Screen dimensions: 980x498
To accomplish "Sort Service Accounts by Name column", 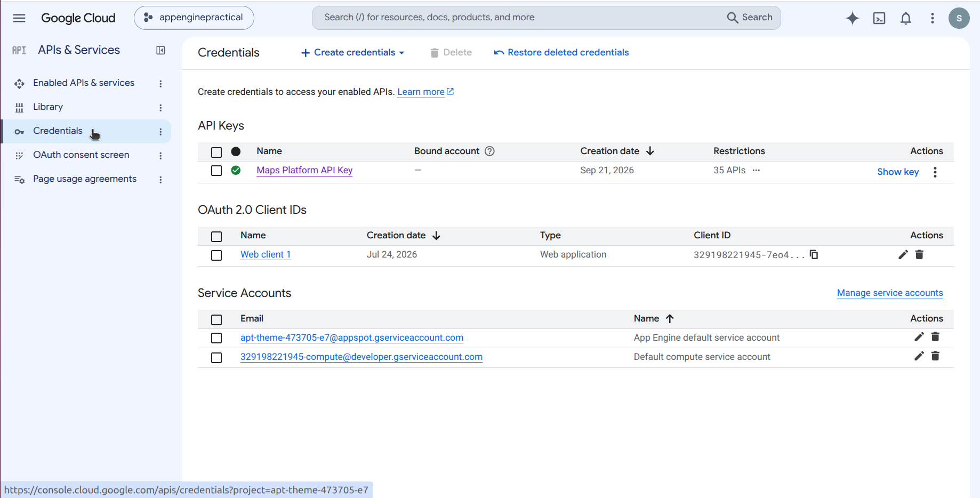I will click(x=654, y=318).
